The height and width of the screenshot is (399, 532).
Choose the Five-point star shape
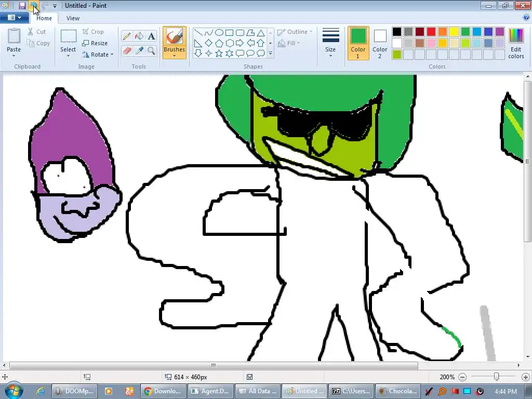pyautogui.click(x=219, y=54)
